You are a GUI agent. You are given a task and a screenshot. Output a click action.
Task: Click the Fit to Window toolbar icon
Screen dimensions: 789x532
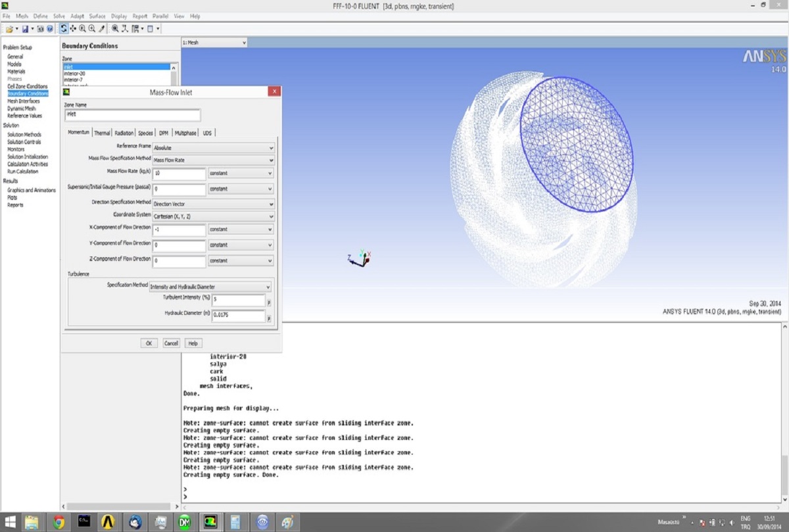click(x=115, y=29)
